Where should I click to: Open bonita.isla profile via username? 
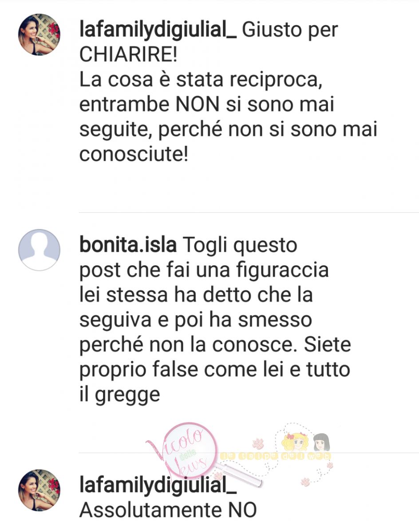pyautogui.click(x=128, y=245)
